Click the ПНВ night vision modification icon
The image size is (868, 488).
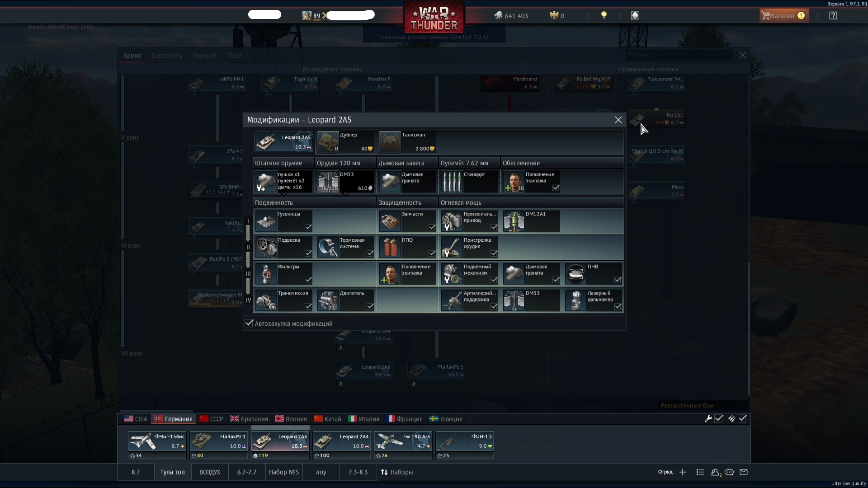[576, 274]
